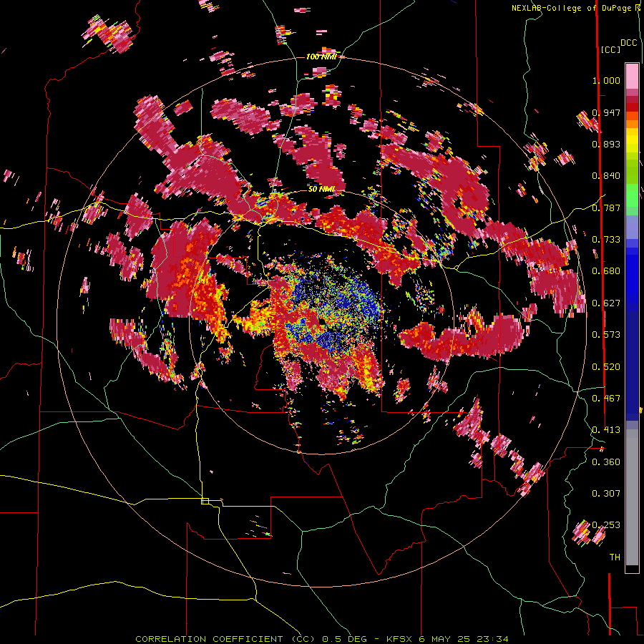This screenshot has height=644, width=644.
Task: Click the small yellow square map marker
Action: pos(205,501)
